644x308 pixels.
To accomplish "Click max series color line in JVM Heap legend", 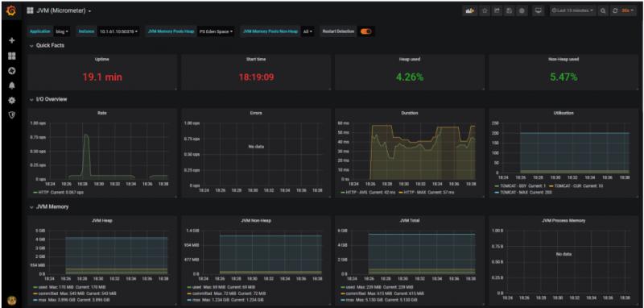I will 35,300.
